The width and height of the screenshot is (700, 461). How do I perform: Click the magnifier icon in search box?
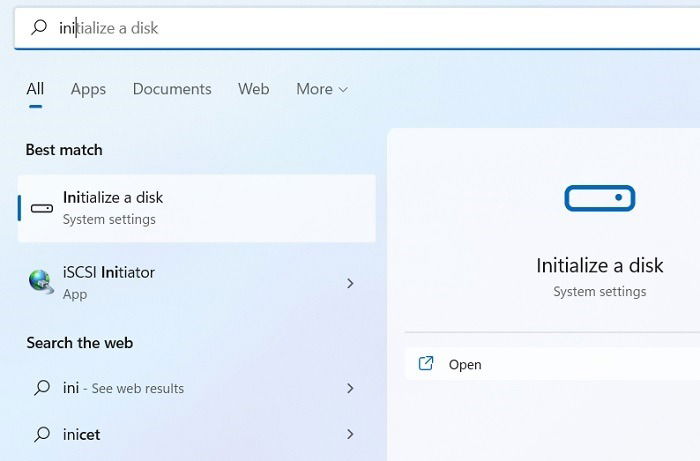click(39, 27)
